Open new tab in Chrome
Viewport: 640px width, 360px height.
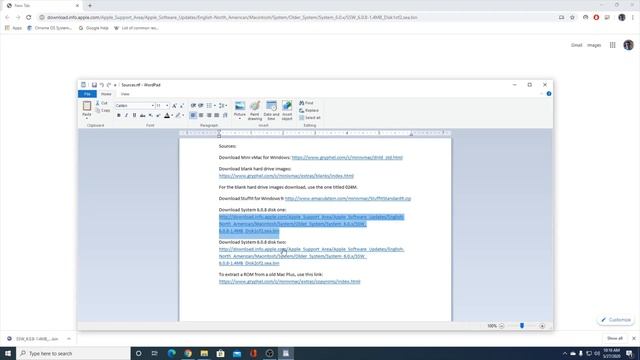coord(90,6)
